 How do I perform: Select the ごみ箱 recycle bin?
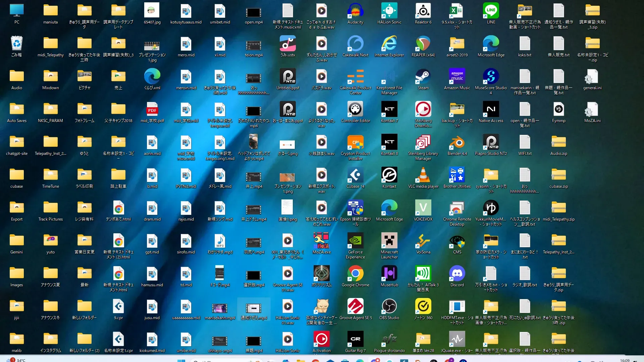click(x=16, y=44)
